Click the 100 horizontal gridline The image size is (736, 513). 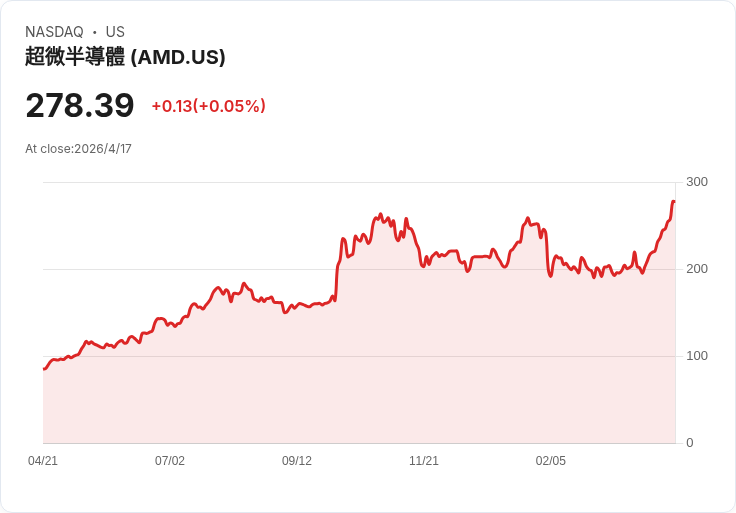click(359, 356)
